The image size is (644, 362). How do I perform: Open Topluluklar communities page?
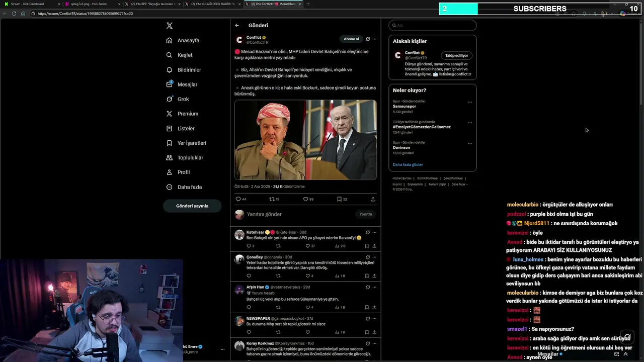(x=185, y=157)
